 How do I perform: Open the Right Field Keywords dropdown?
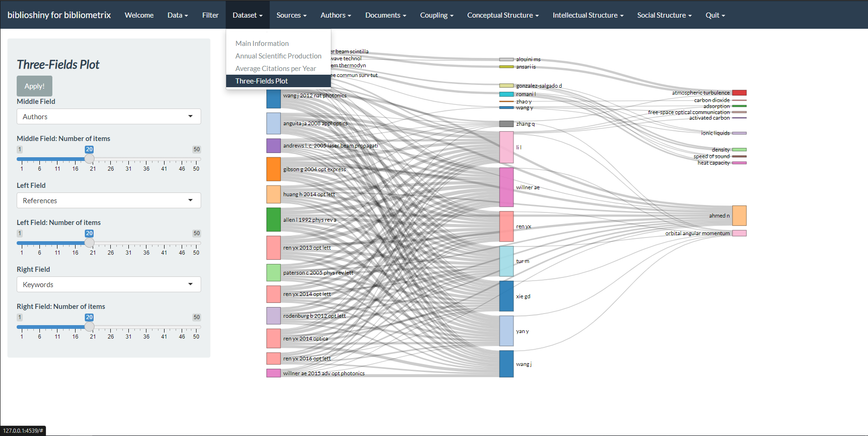click(x=109, y=284)
